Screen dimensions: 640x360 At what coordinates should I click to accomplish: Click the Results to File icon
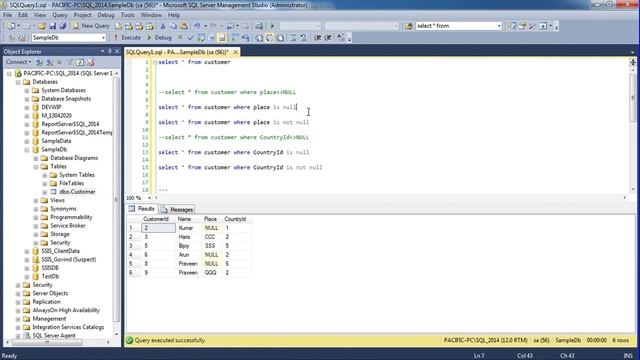[280, 38]
